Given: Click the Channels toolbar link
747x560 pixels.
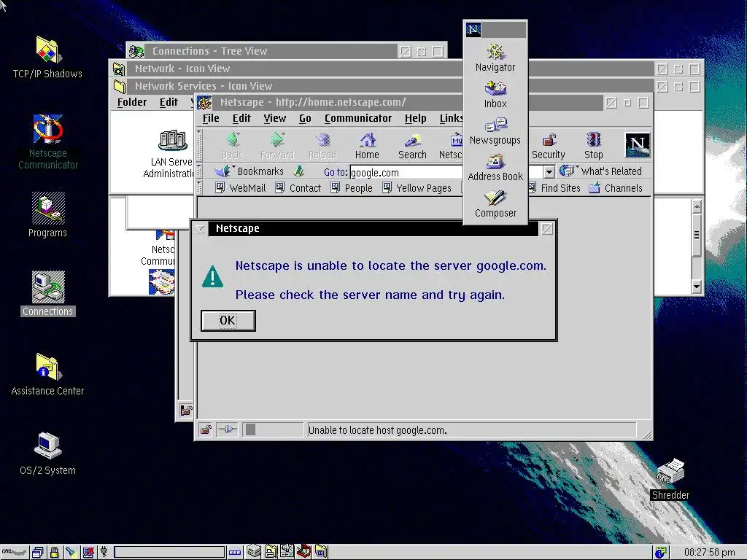Looking at the screenshot, I should point(616,188).
